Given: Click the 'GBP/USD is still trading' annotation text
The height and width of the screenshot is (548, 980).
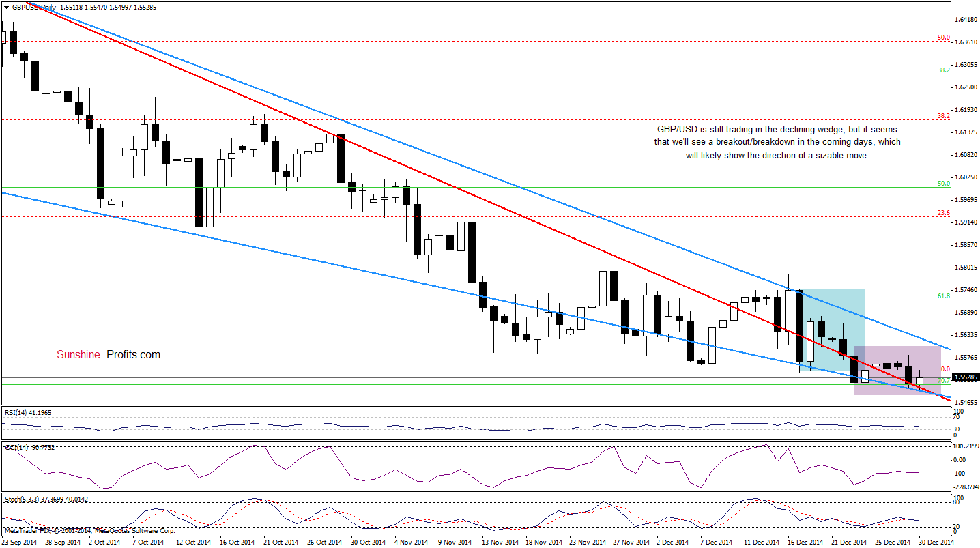Looking at the screenshot, I should 777,142.
